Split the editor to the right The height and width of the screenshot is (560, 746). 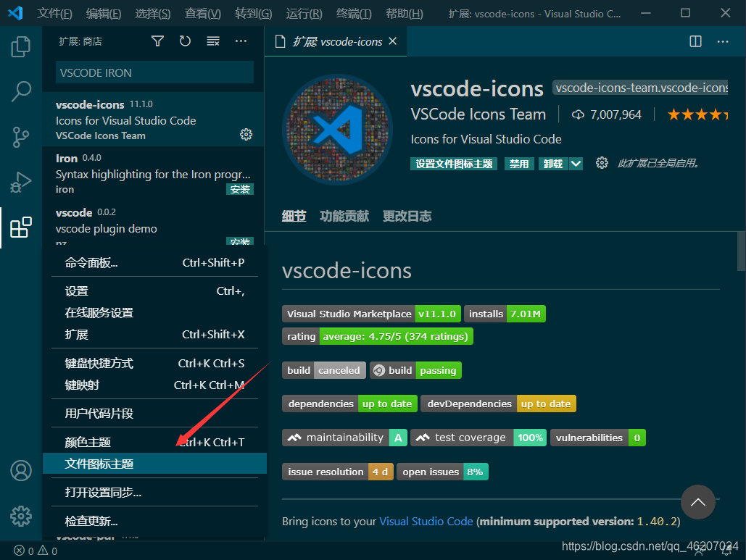point(695,41)
